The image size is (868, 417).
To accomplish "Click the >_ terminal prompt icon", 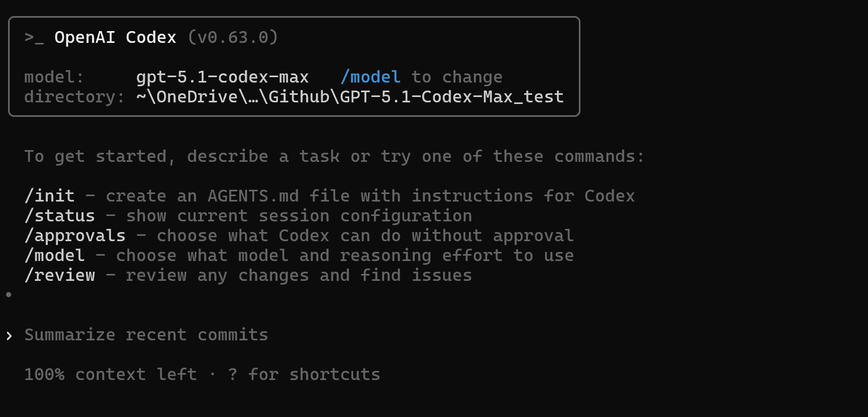I will click(34, 38).
